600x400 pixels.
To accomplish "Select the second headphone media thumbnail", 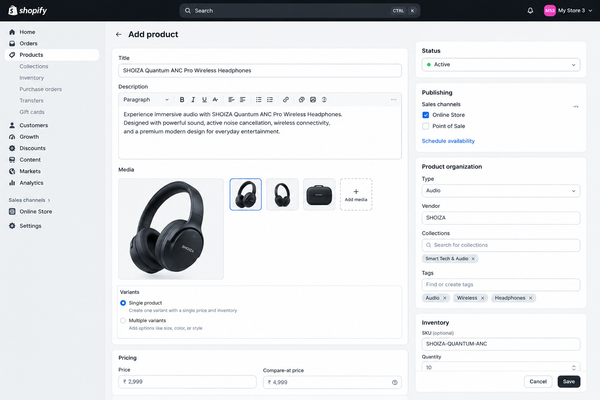I will tap(282, 194).
